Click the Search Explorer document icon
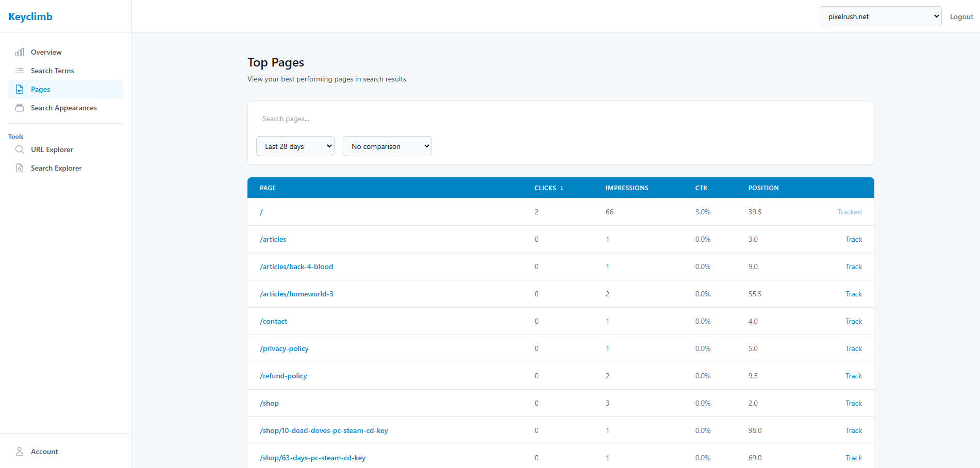The height and width of the screenshot is (468, 980). point(20,168)
